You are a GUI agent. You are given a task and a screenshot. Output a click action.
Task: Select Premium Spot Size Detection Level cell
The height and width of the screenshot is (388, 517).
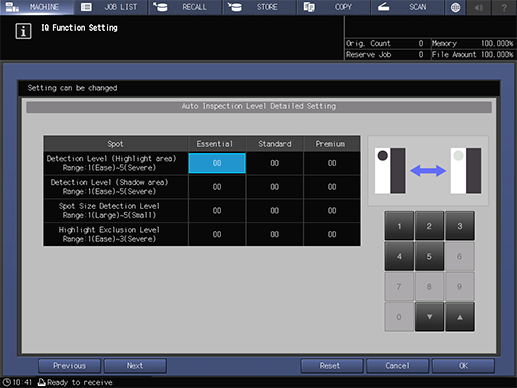332,211
